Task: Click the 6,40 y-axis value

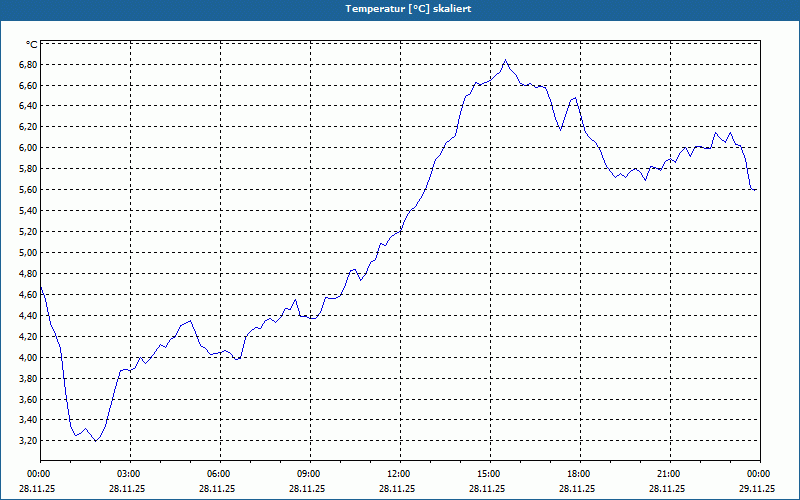Action: coord(28,106)
